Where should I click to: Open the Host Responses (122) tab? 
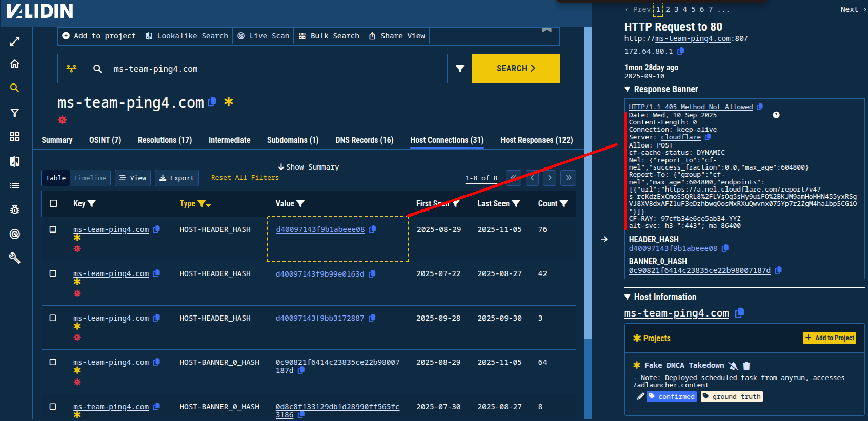click(537, 140)
